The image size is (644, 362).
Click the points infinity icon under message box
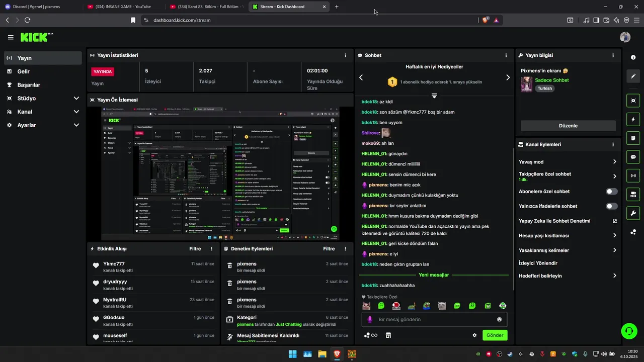coord(370,335)
